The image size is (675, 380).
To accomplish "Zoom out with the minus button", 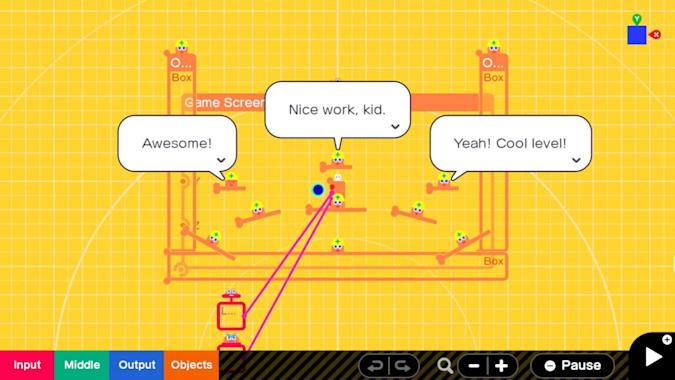I will click(x=474, y=366).
